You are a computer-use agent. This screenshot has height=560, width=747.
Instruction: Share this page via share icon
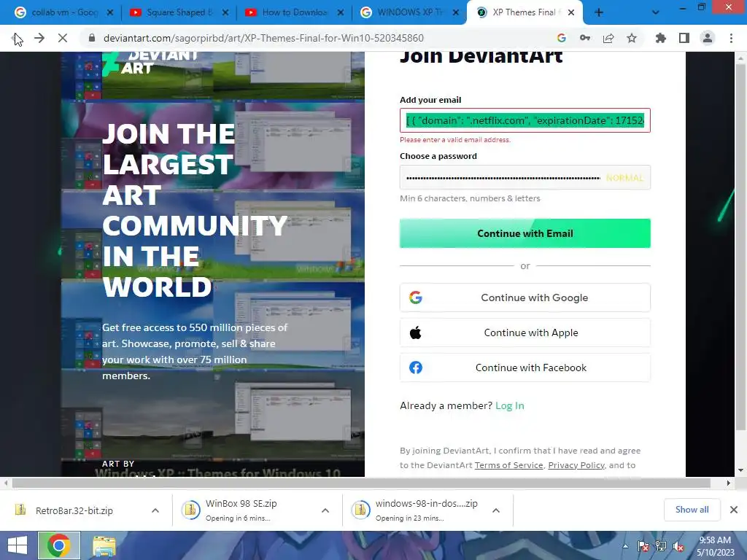(x=608, y=38)
